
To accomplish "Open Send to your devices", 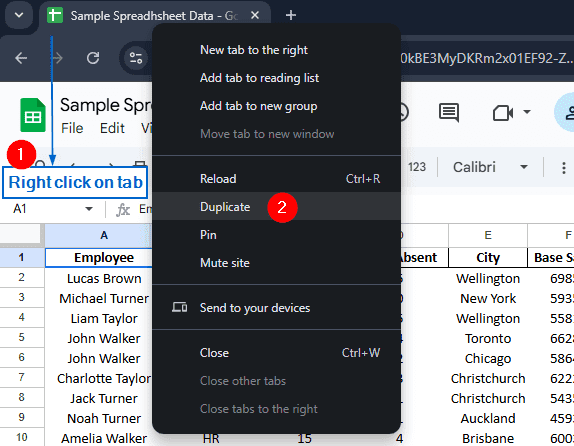I will [276, 308].
